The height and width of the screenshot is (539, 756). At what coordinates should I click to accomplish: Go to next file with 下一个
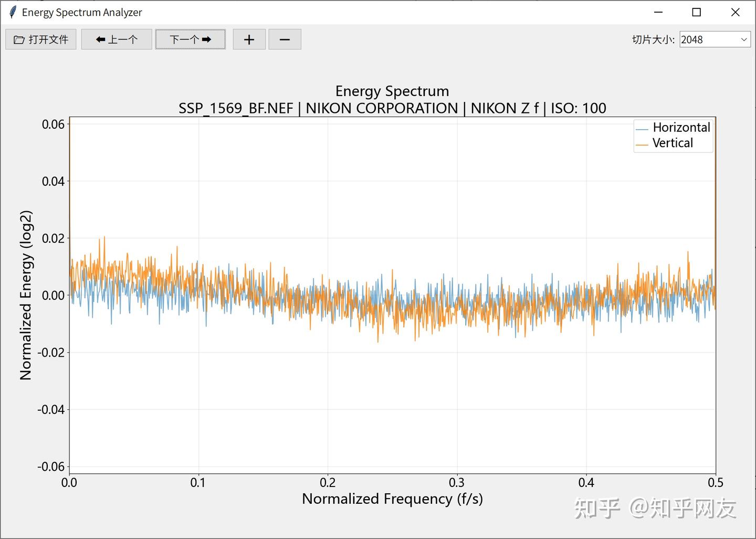(191, 39)
